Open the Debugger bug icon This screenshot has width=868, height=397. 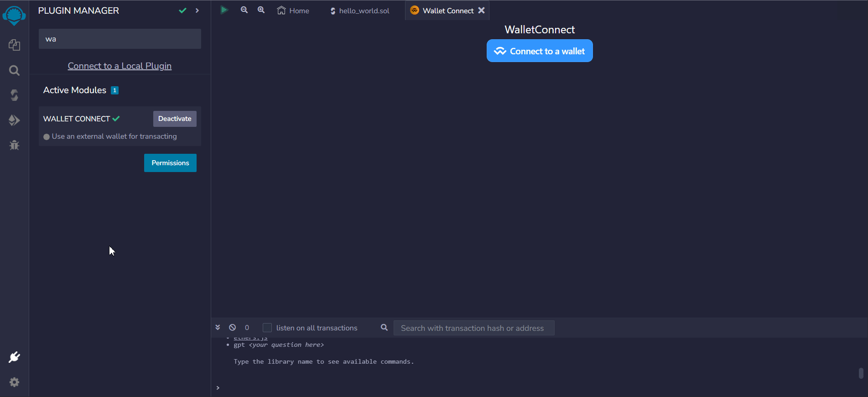click(14, 145)
